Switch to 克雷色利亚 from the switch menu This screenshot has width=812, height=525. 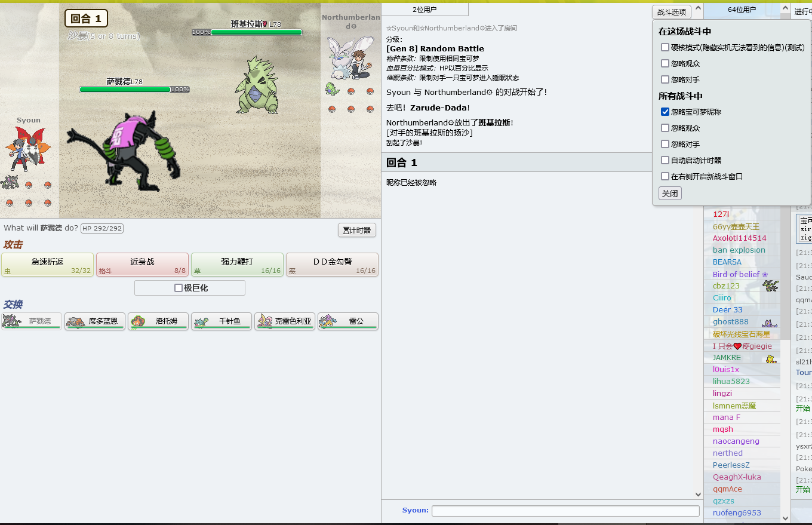click(x=285, y=321)
